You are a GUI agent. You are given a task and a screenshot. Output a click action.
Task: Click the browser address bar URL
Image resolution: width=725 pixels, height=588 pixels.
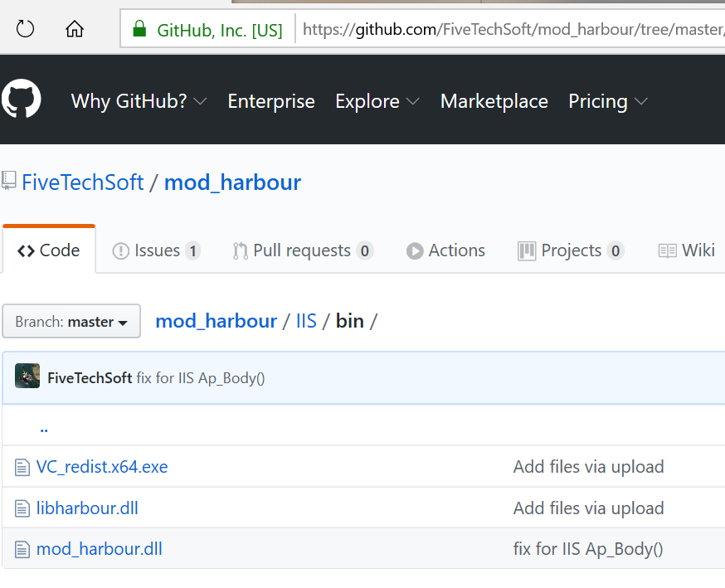point(510,31)
